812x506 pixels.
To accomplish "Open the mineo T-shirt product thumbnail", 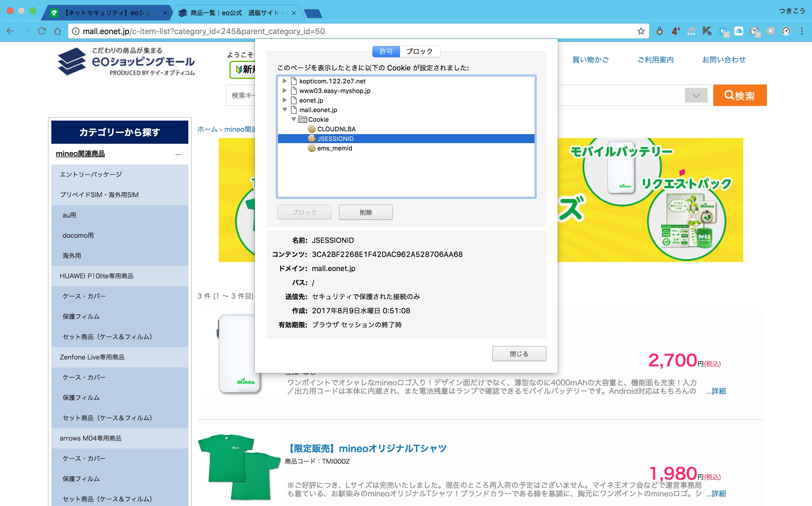I will click(x=239, y=466).
